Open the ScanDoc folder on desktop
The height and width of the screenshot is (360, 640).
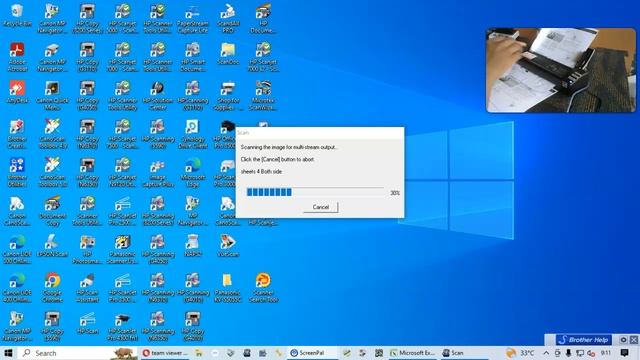(228, 54)
